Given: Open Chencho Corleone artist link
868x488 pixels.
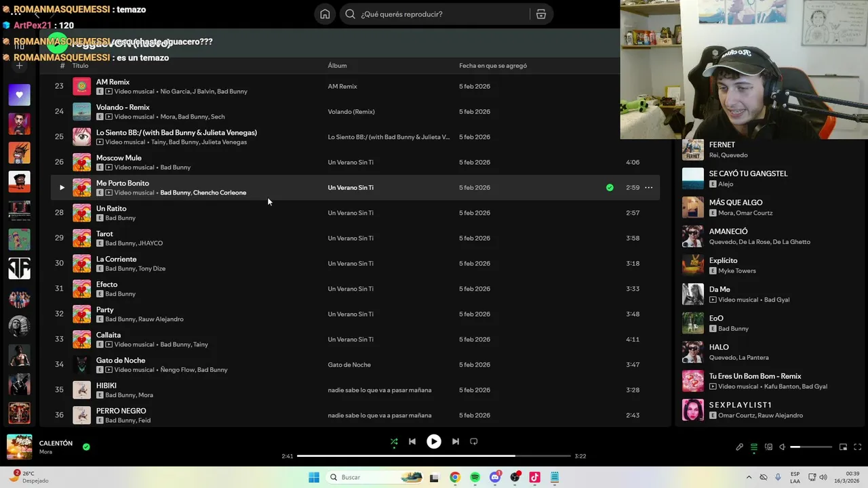Looking at the screenshot, I should tap(220, 192).
